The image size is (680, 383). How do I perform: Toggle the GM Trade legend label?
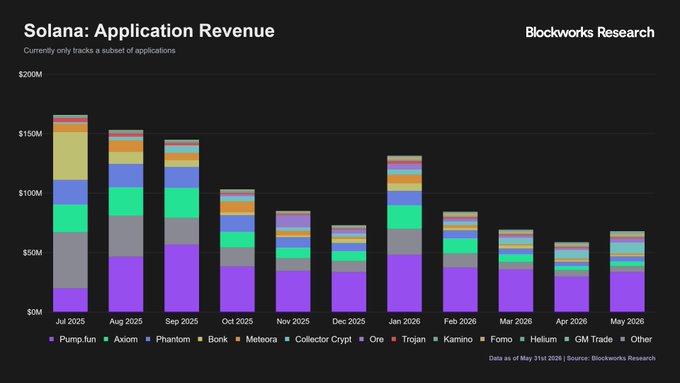point(594,339)
